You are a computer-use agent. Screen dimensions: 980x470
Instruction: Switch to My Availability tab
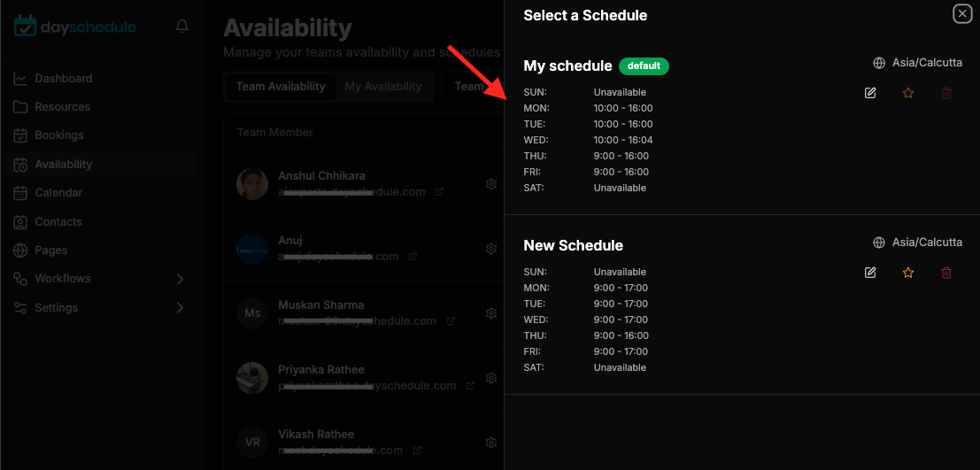pyautogui.click(x=383, y=86)
